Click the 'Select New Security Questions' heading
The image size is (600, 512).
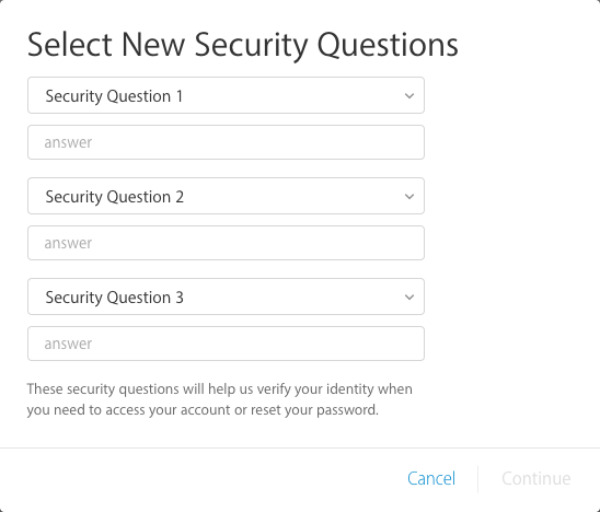[x=242, y=44]
